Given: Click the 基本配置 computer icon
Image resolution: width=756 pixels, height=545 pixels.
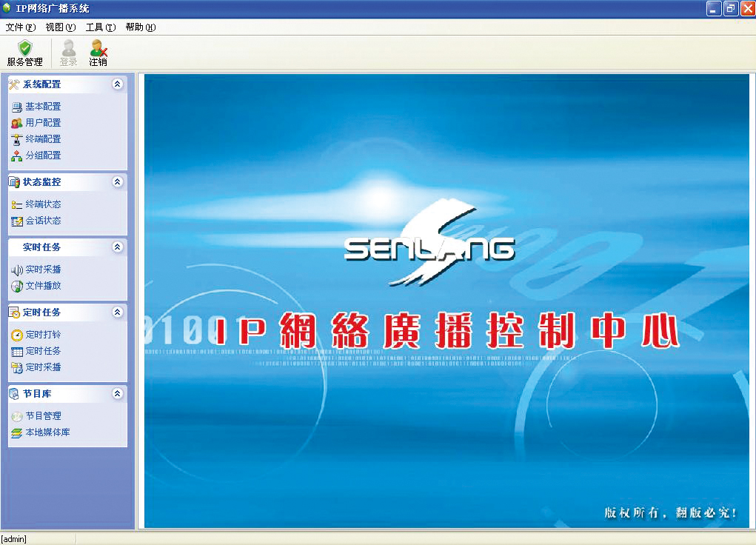Looking at the screenshot, I should click(x=17, y=107).
